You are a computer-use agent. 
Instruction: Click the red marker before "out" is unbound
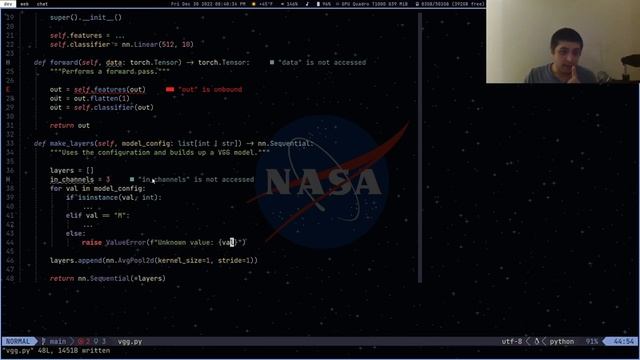tap(170, 89)
